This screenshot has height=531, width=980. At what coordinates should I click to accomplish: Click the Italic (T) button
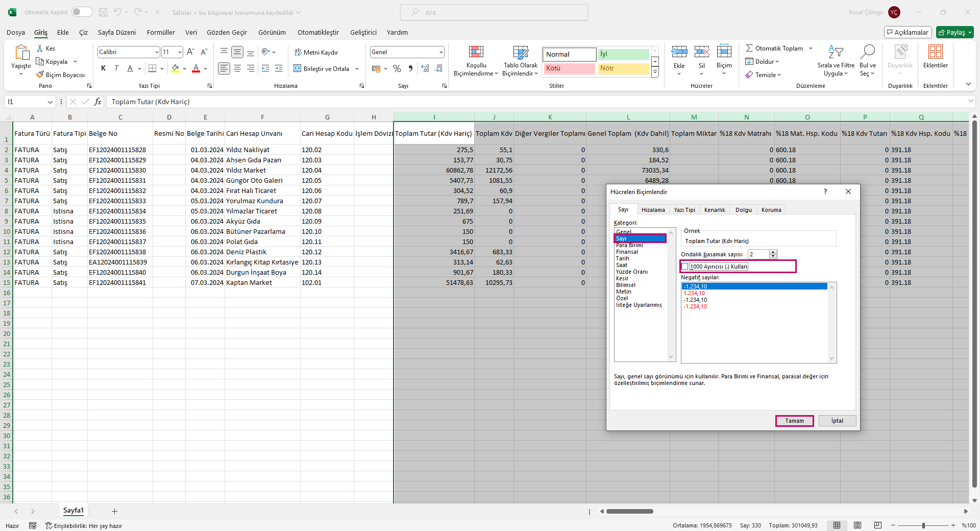pos(116,68)
